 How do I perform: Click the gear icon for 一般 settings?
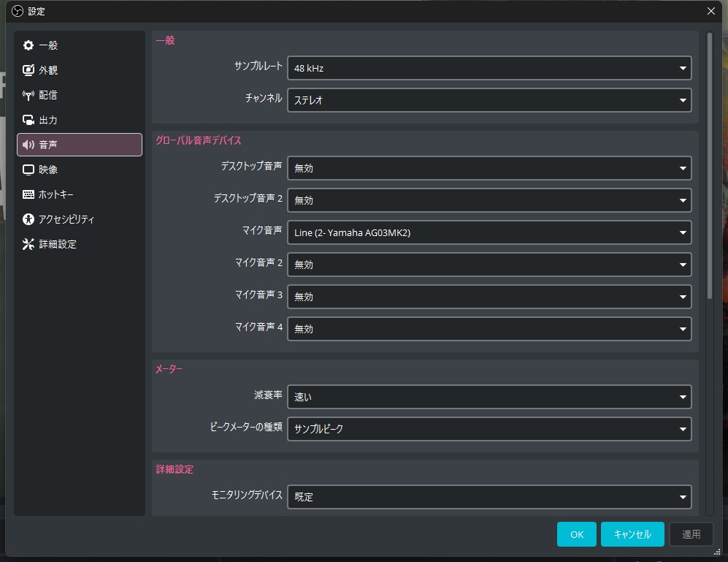coord(28,45)
